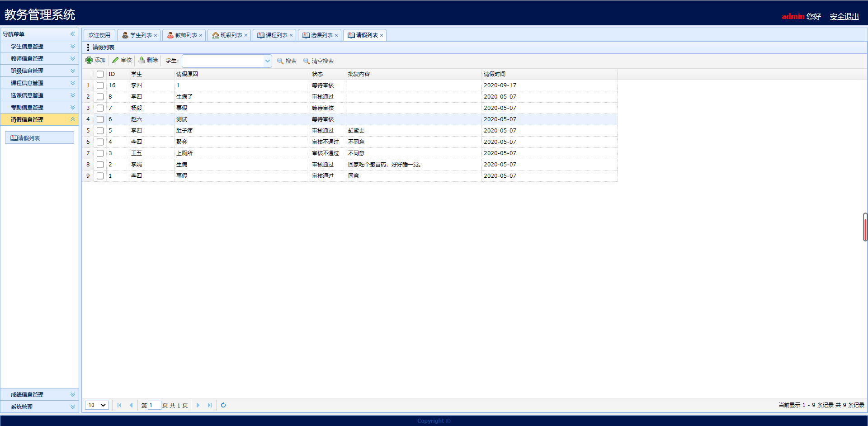The image size is (868, 426).
Task: Go to the next page arrow
Action: pos(198,405)
